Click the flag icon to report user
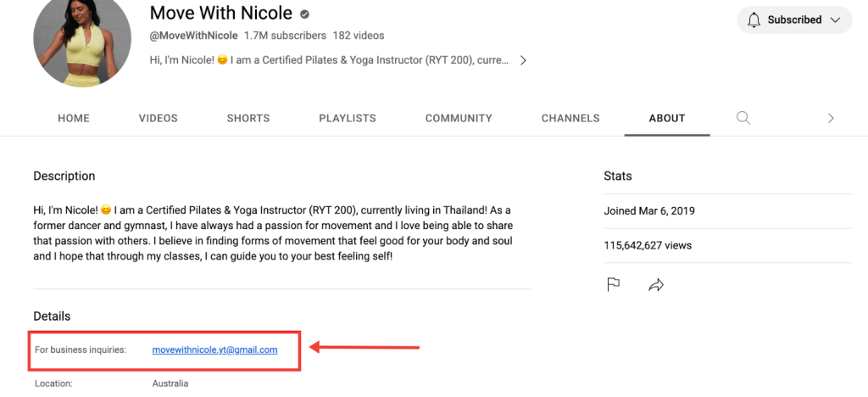Image resolution: width=868 pixels, height=397 pixels. [614, 285]
